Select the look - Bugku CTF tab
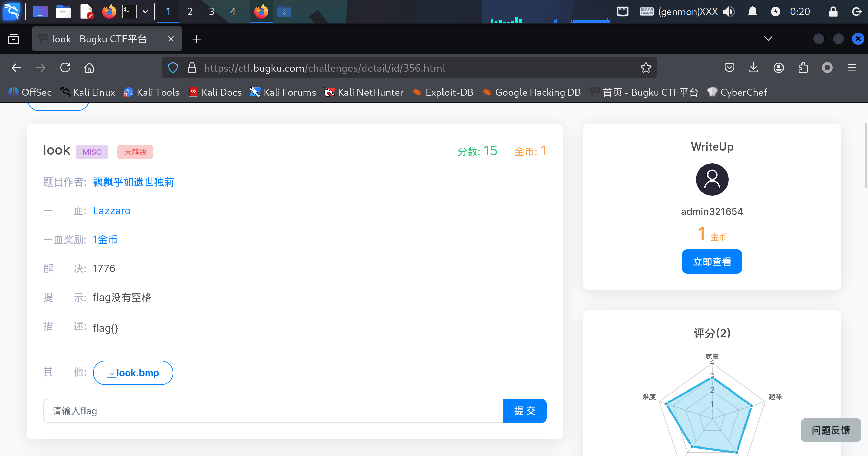The height and width of the screenshot is (456, 868). click(99, 39)
